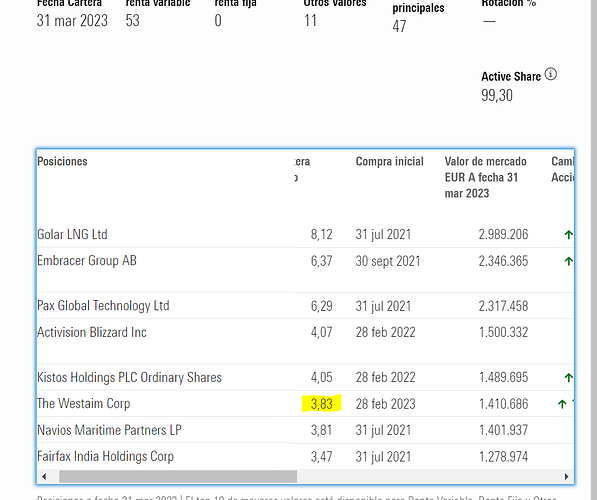
Task: Click the horizontal scrollbar left arrow
Action: click(44, 476)
